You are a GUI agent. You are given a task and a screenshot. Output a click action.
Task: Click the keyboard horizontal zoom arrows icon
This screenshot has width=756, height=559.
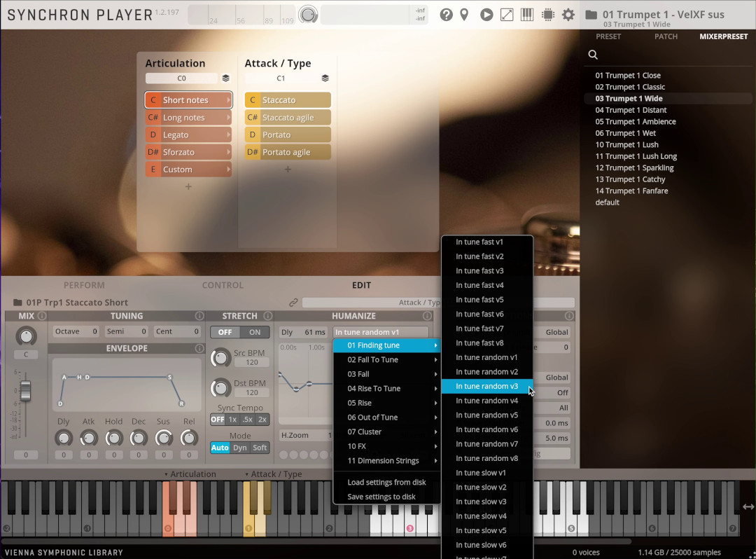point(748,506)
